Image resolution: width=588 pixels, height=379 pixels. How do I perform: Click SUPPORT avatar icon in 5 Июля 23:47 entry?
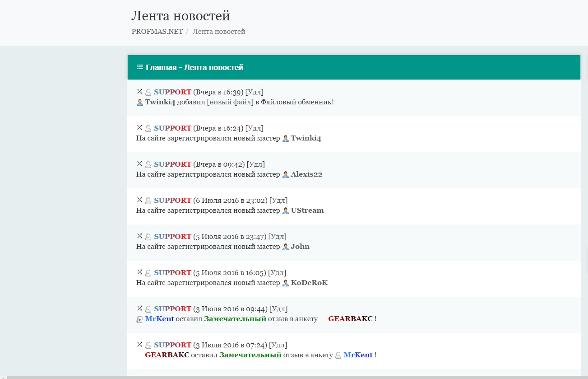click(x=148, y=237)
